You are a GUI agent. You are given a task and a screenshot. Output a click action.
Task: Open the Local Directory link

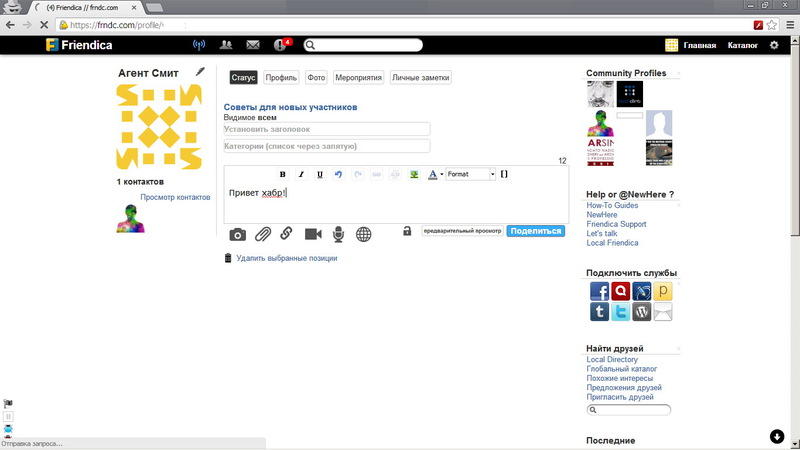(612, 359)
